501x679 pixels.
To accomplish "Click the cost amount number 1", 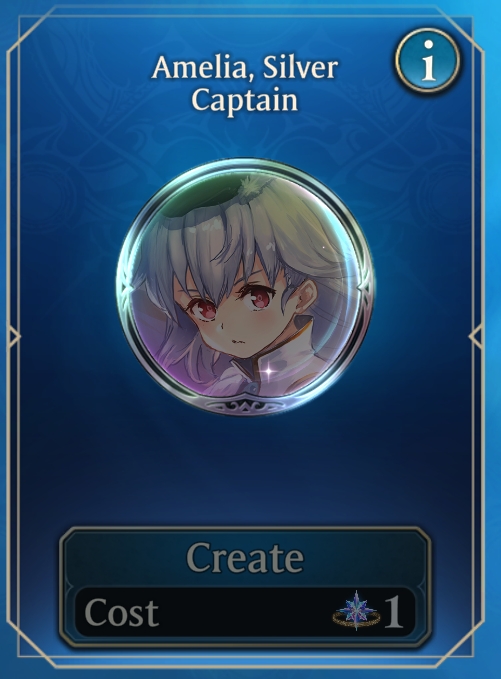I will coord(394,612).
